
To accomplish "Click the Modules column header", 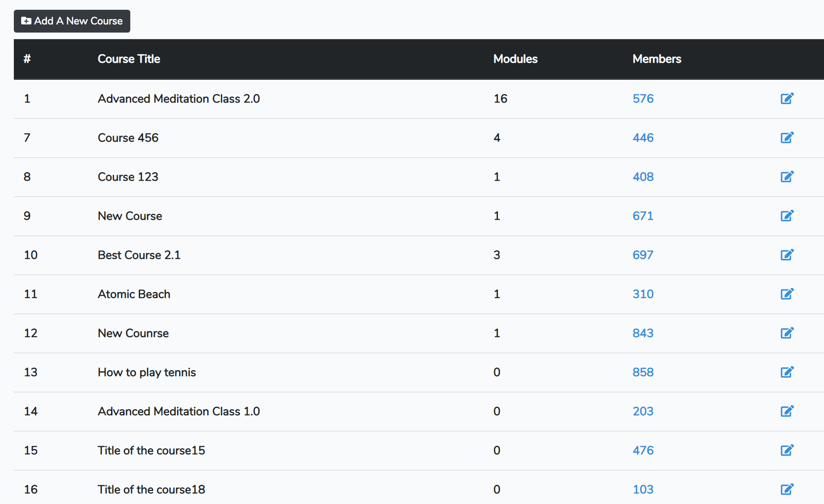I will point(515,59).
